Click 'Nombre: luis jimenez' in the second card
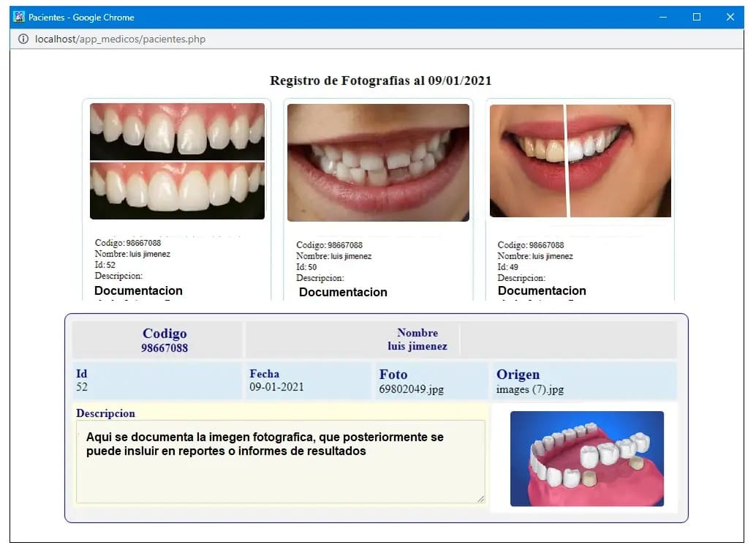The width and height of the screenshot is (756, 556). (x=333, y=256)
